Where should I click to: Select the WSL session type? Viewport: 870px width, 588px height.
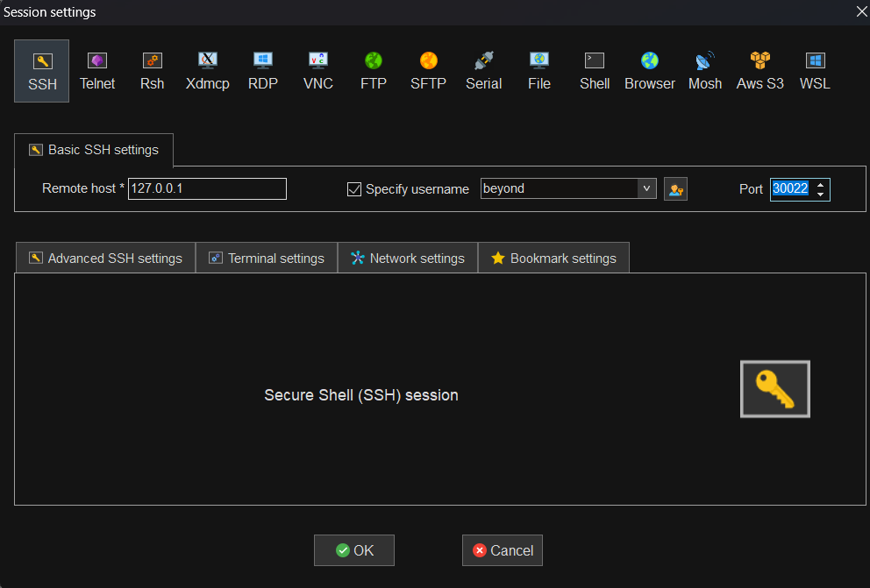(x=815, y=71)
